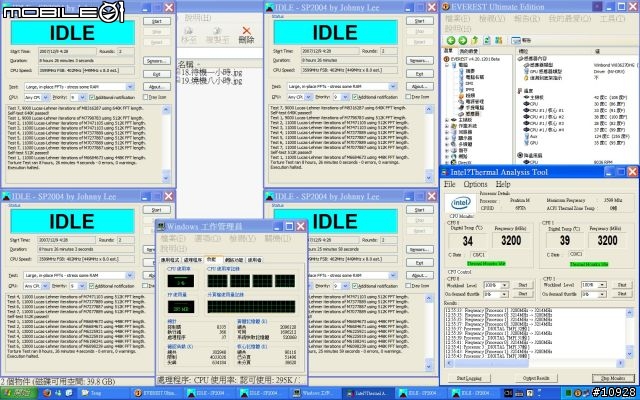Click Stop Monitor button in Thermal Analysis Tool
The height and width of the screenshot is (400, 640).
(613, 378)
